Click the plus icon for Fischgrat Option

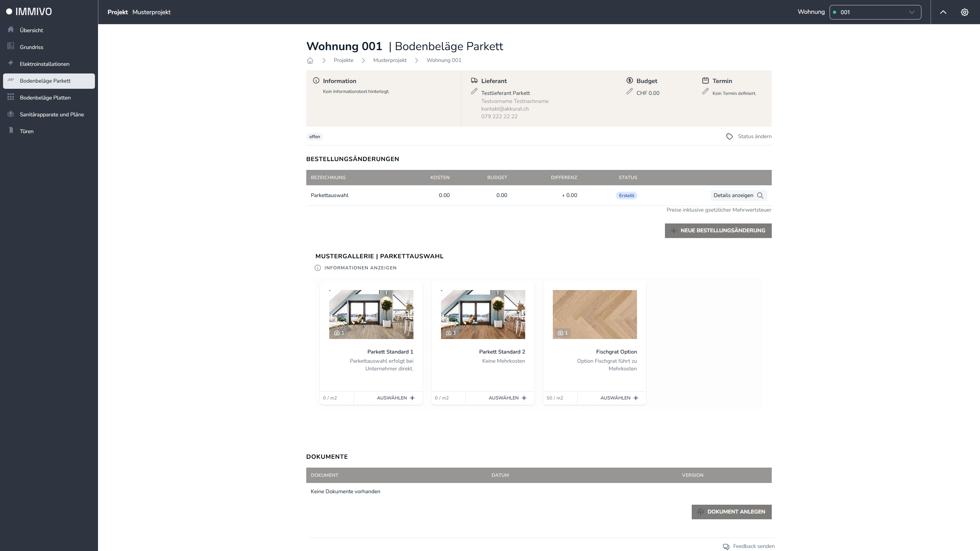coord(636,398)
